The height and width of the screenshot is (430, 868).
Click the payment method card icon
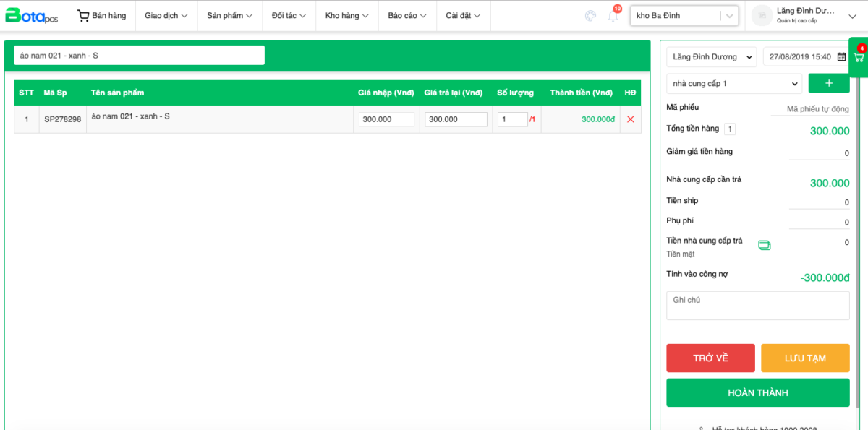point(764,245)
